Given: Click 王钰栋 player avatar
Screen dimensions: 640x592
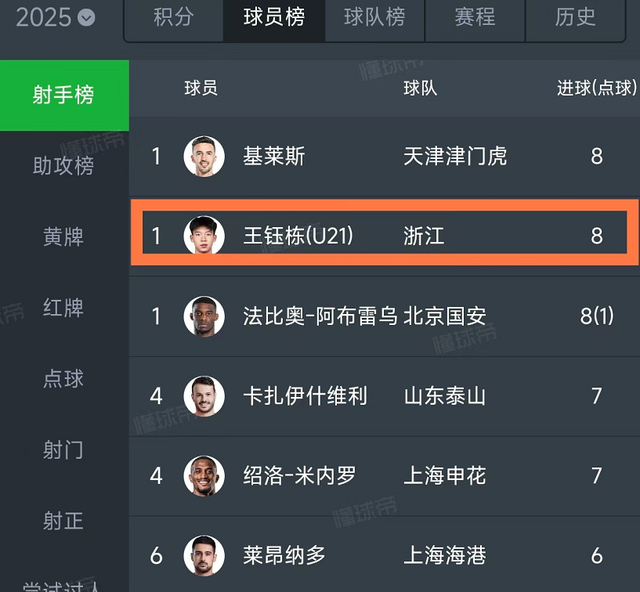Looking at the screenshot, I should (204, 236).
